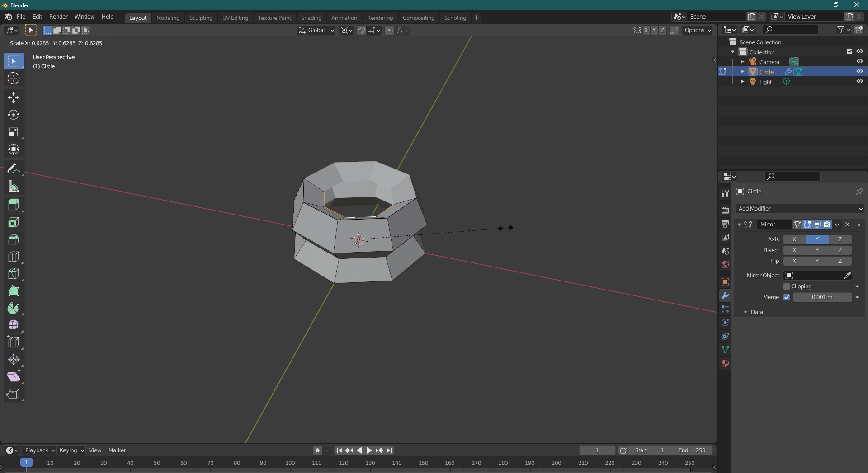Enable Bisect along Y in the Mirror modifier

(817, 250)
